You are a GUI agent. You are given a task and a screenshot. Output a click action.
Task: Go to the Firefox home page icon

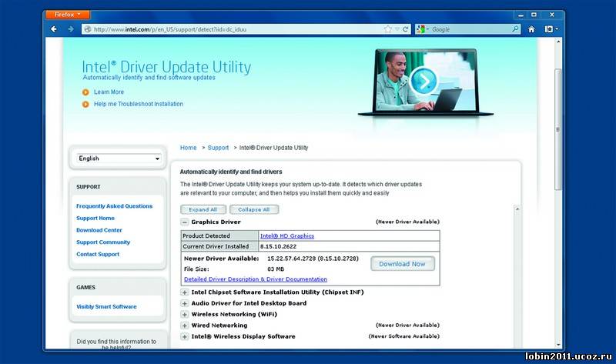[531, 29]
